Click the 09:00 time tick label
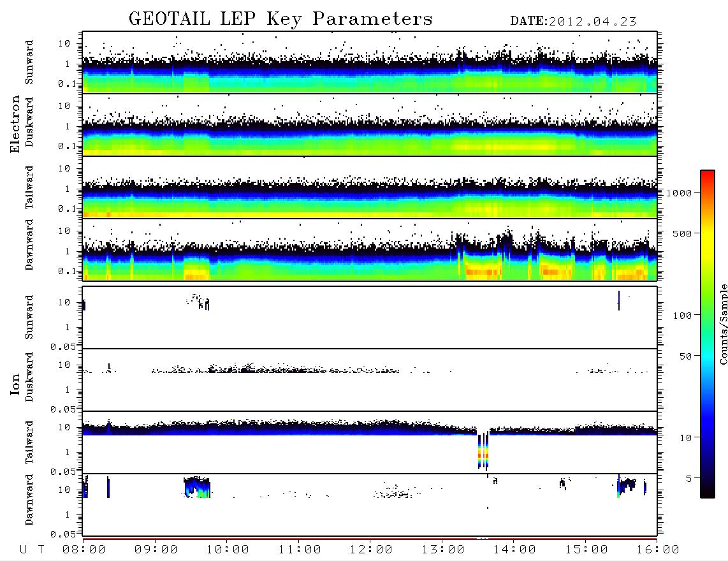728x561 pixels. tap(156, 550)
